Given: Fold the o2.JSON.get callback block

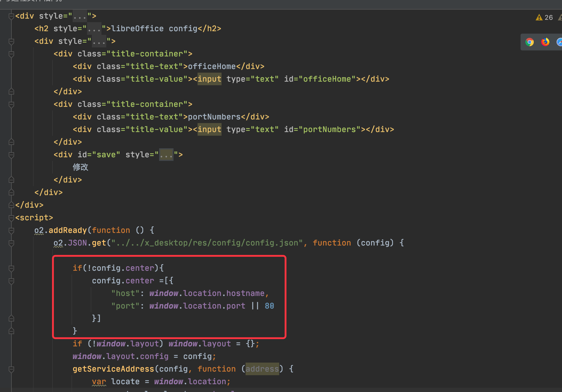Looking at the screenshot, I should pyautogui.click(x=11, y=243).
